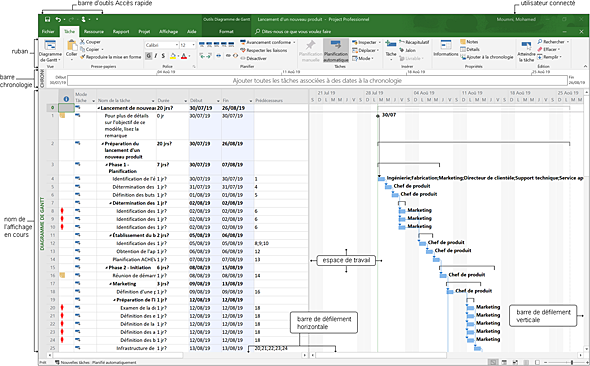The height and width of the screenshot is (366, 590).
Task: Open Diagramme de Gantt view button
Action: (50, 51)
